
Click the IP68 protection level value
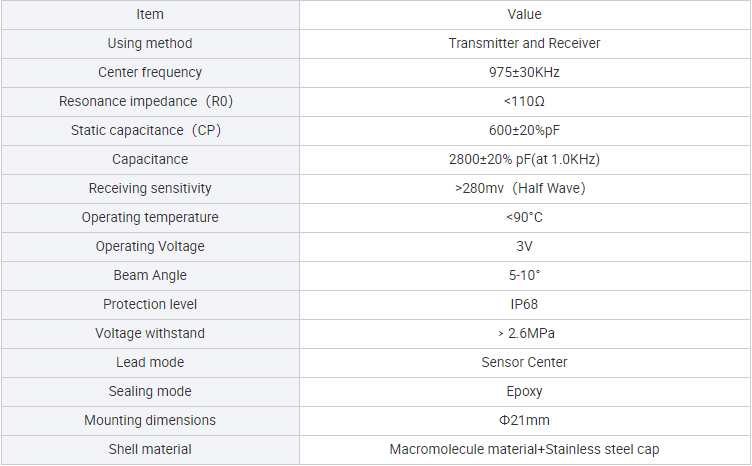coord(524,304)
